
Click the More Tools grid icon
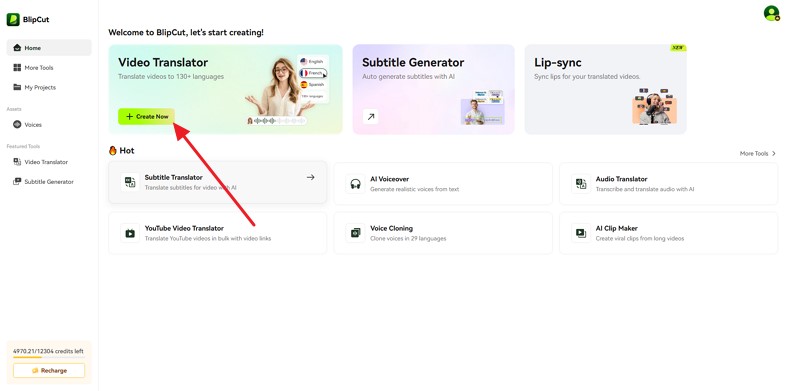click(x=17, y=67)
